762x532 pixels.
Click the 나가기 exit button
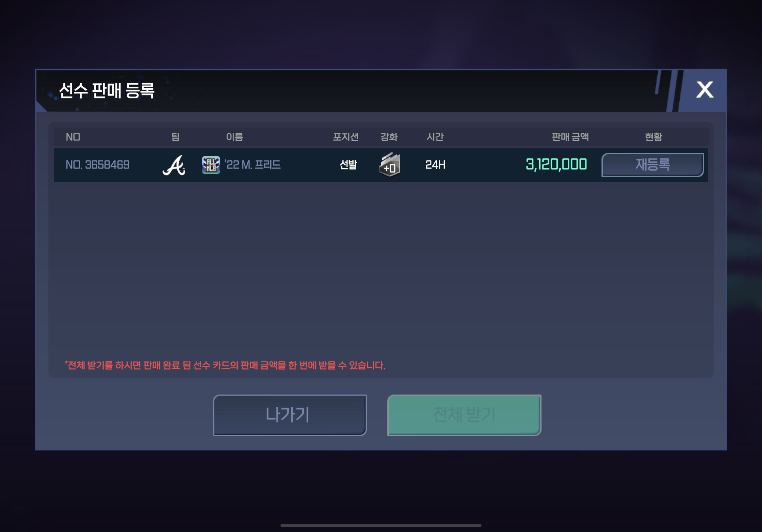(x=290, y=415)
